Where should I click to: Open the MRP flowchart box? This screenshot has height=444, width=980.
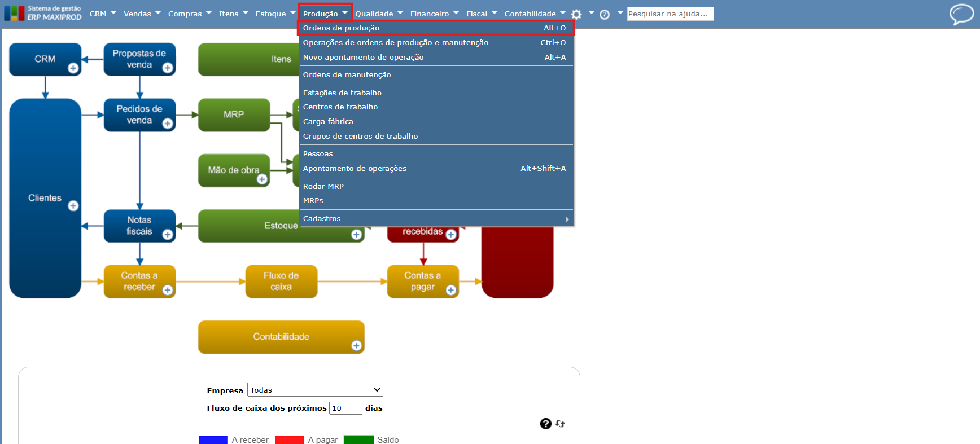pyautogui.click(x=234, y=115)
